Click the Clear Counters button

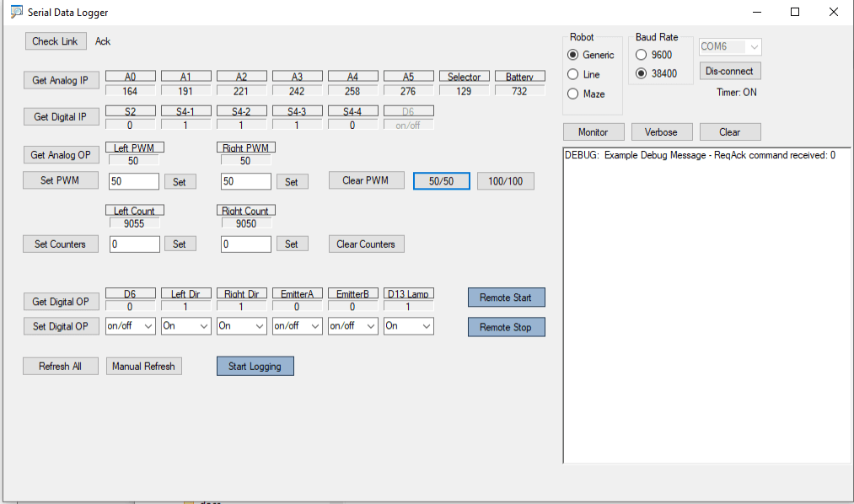(x=367, y=244)
